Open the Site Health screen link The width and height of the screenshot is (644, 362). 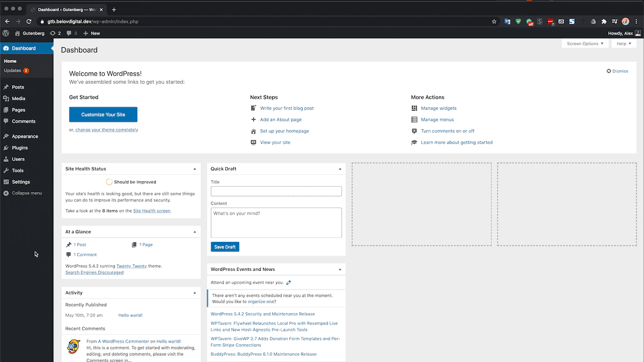[x=152, y=211]
